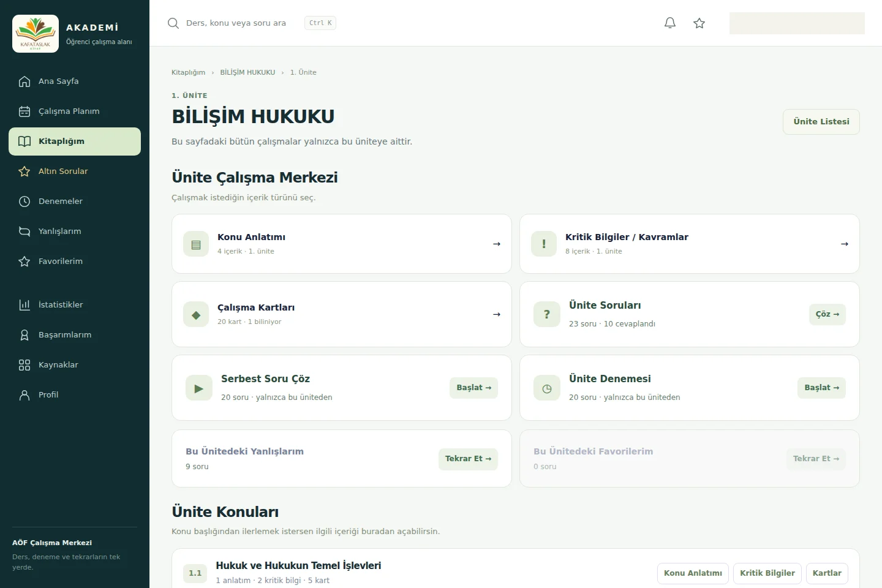Open Favorilerim in the sidebar
This screenshot has height=588, width=882.
tap(75, 262)
